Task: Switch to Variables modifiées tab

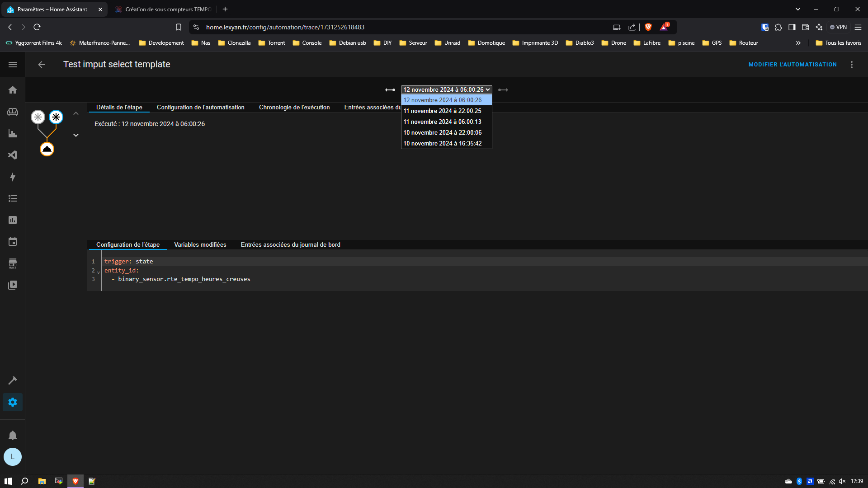Action: tap(200, 244)
